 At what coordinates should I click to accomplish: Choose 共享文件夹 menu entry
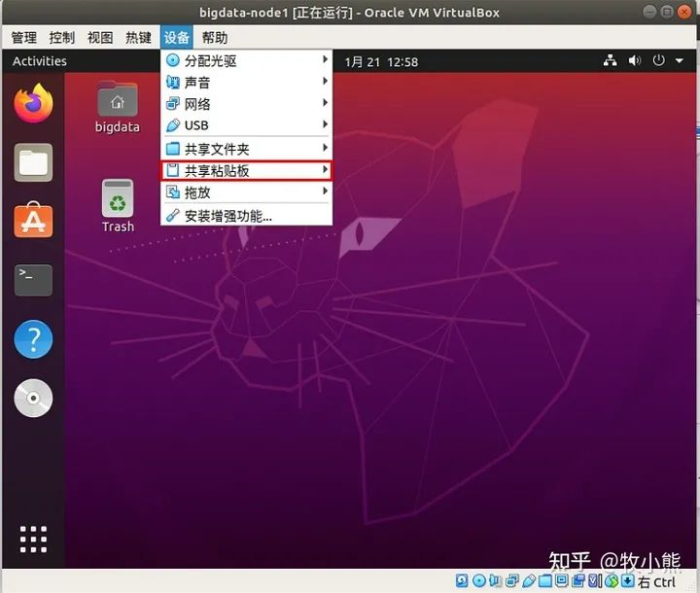click(x=247, y=149)
